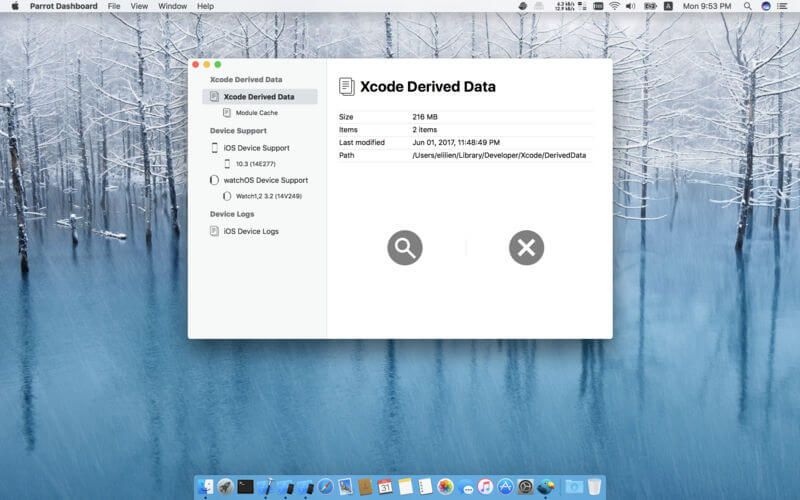The height and width of the screenshot is (500, 800).
Task: Click the document icon beside Xcode Derived Data heading
Action: (x=347, y=87)
